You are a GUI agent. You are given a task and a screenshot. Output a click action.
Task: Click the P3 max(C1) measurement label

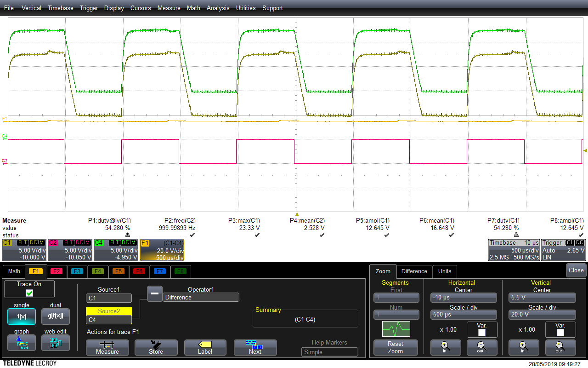click(x=244, y=220)
